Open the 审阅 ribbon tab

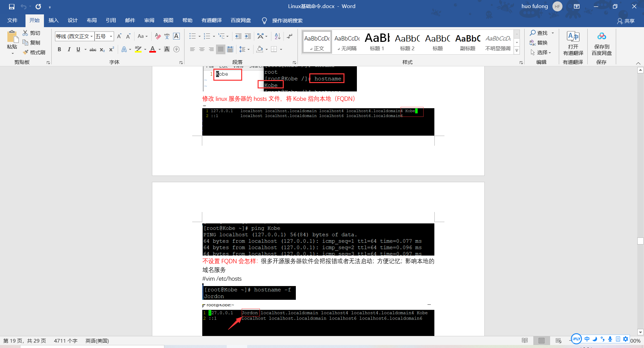(x=149, y=20)
